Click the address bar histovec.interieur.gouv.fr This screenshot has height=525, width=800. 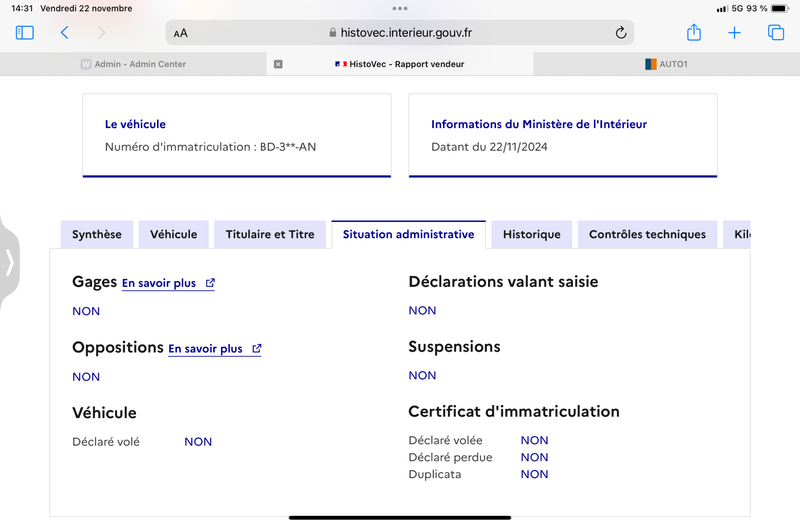pos(399,33)
